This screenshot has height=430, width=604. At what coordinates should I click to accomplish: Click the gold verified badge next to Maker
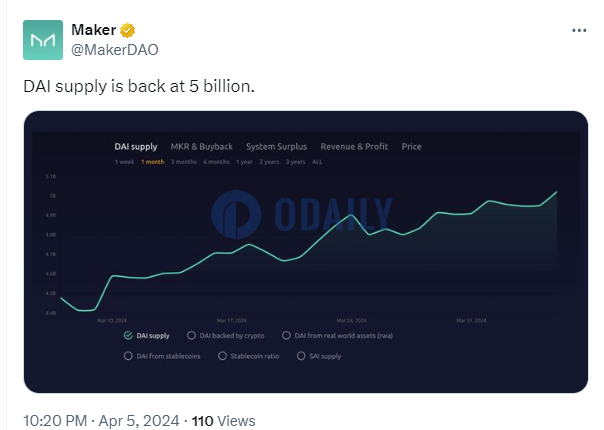128,30
